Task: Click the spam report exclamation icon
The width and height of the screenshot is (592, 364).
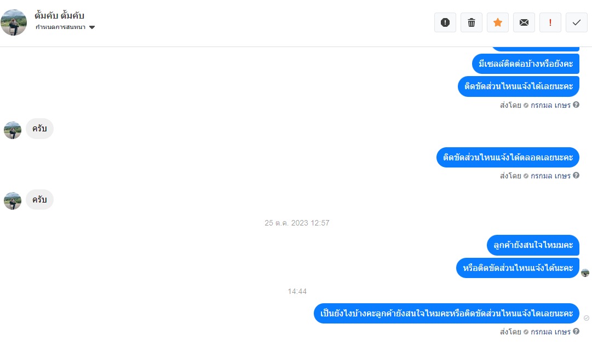Action: (445, 22)
